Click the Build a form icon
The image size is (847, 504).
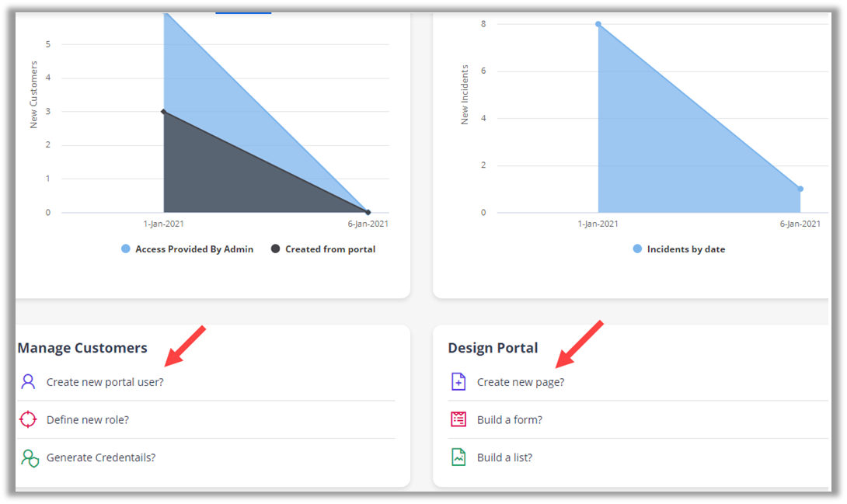(x=458, y=419)
